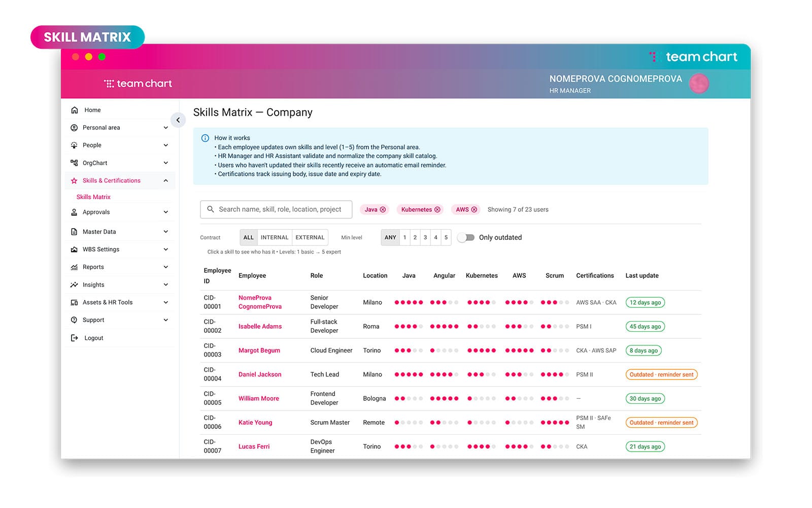Set min level to 3

[425, 237]
